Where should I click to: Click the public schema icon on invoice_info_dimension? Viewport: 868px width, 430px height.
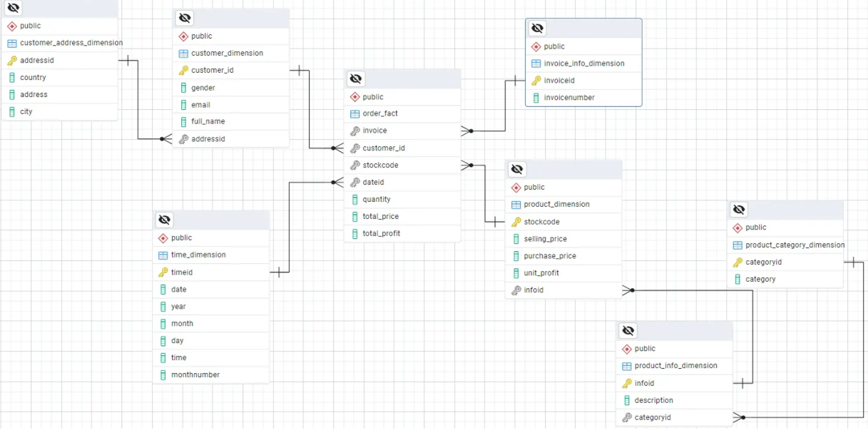tap(535, 46)
